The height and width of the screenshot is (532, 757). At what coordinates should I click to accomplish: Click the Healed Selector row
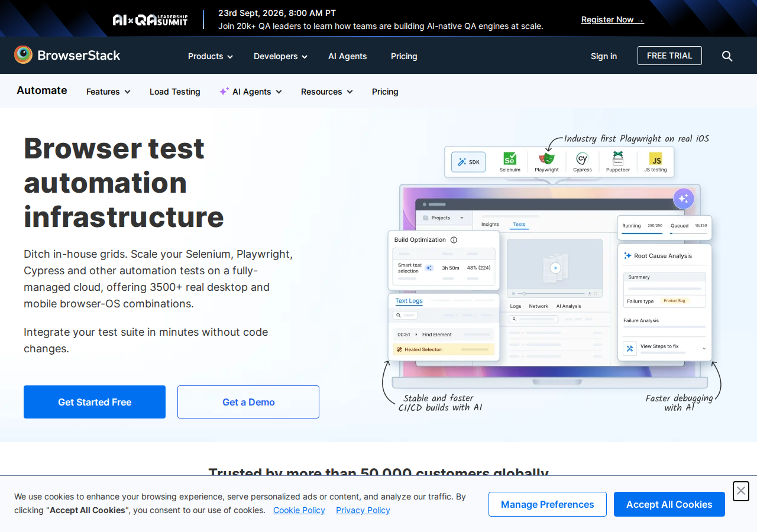coord(444,349)
